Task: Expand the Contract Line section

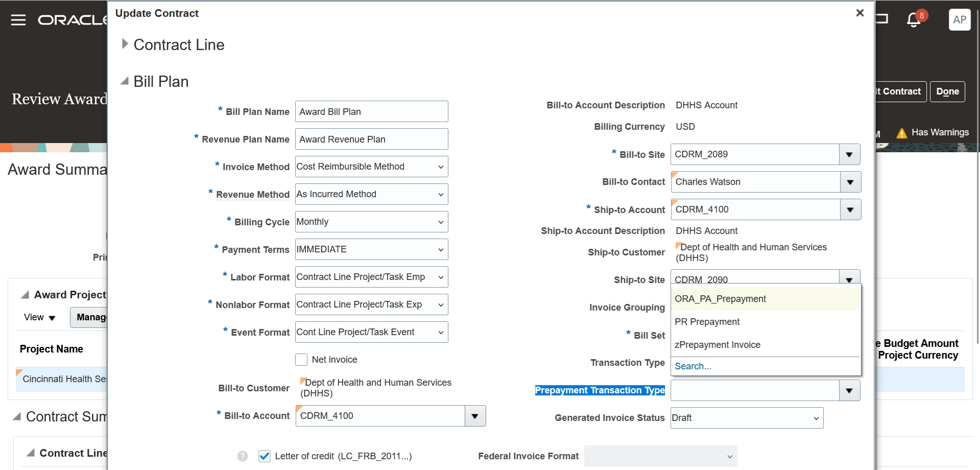Action: (x=125, y=44)
